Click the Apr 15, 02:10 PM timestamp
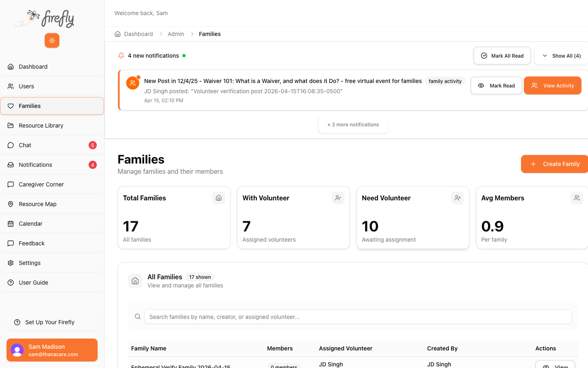This screenshot has height=368, width=588. pyautogui.click(x=164, y=100)
